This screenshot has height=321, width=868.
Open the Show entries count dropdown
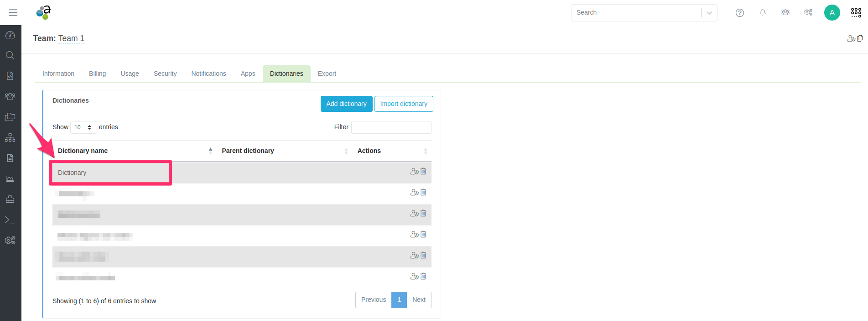coord(83,127)
